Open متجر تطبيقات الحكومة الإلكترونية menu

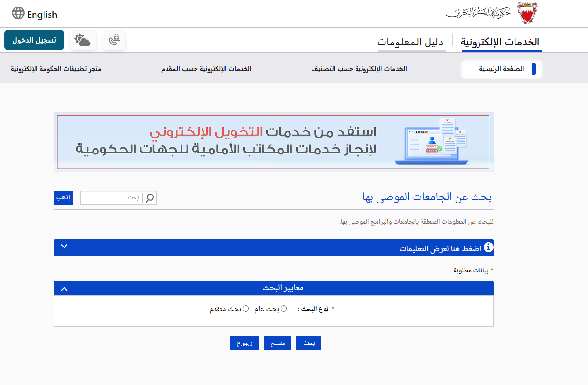(56, 69)
